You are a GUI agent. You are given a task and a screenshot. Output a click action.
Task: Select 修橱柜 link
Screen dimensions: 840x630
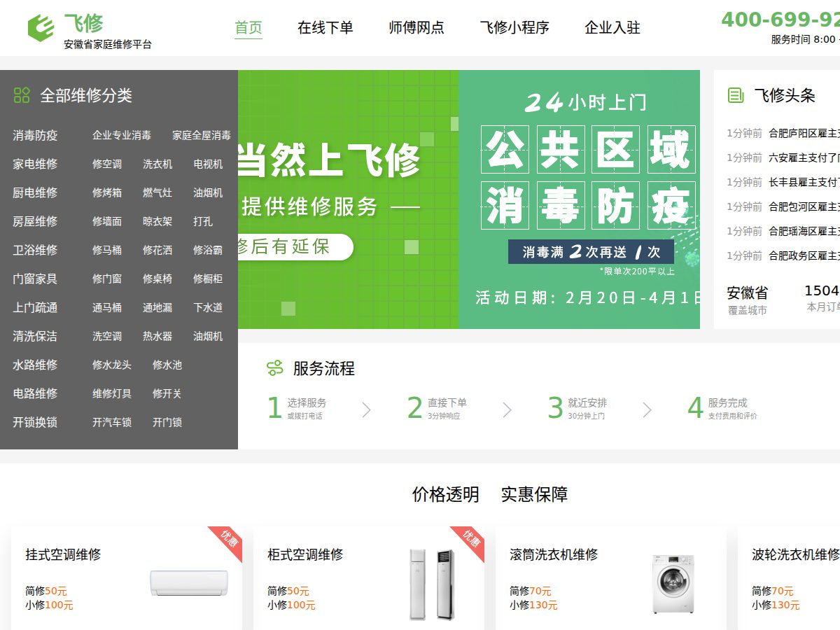tap(208, 279)
